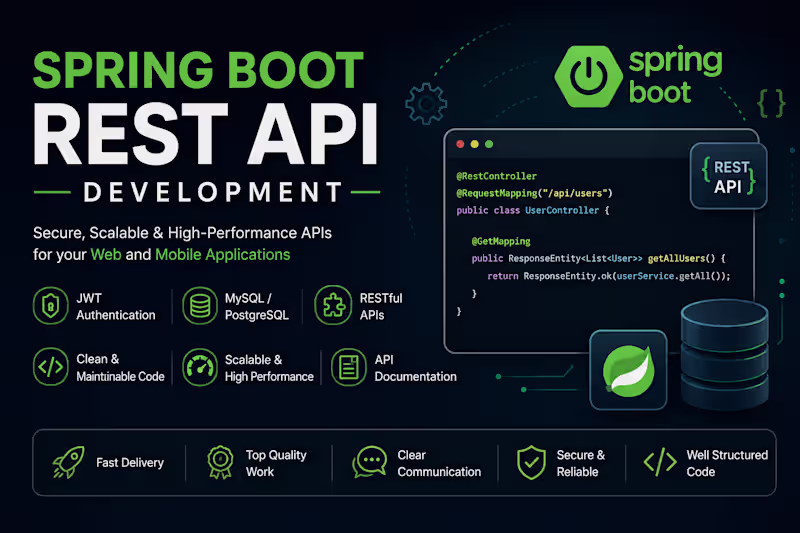Click the Well Structured Code brackets icon
Image resolution: width=800 pixels, height=533 pixels.
coord(660,462)
